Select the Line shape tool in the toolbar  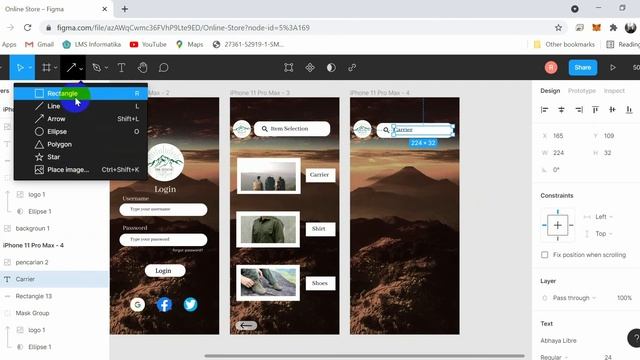71,68
